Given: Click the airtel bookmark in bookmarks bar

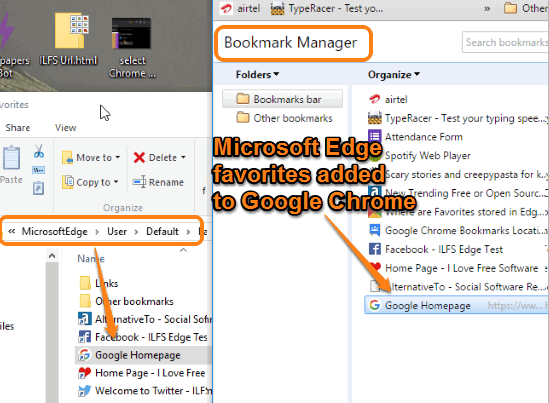Looking at the screenshot, I should (241, 8).
